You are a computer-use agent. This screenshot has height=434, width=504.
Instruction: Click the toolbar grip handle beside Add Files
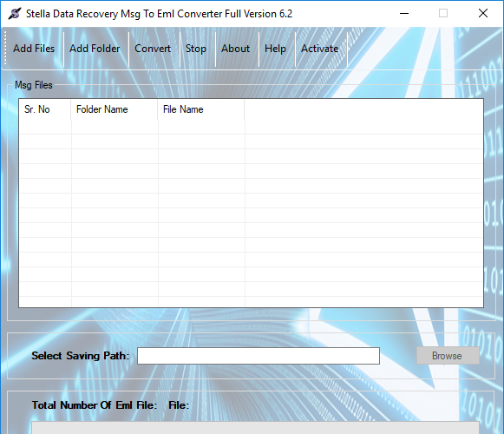pos(5,49)
